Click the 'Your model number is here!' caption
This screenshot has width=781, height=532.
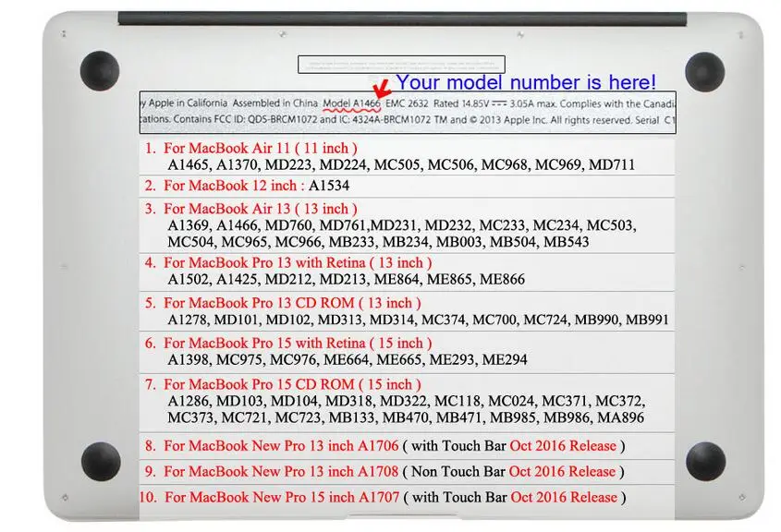coord(526,82)
